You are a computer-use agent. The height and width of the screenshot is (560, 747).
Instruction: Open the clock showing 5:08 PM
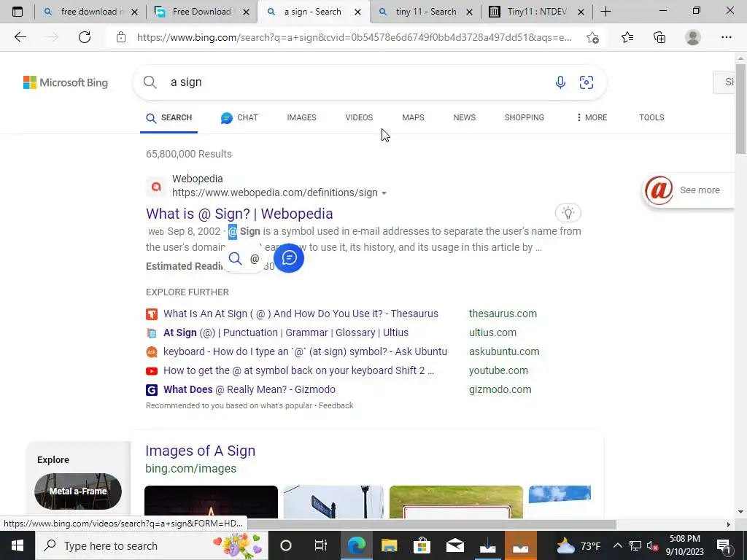point(684,545)
